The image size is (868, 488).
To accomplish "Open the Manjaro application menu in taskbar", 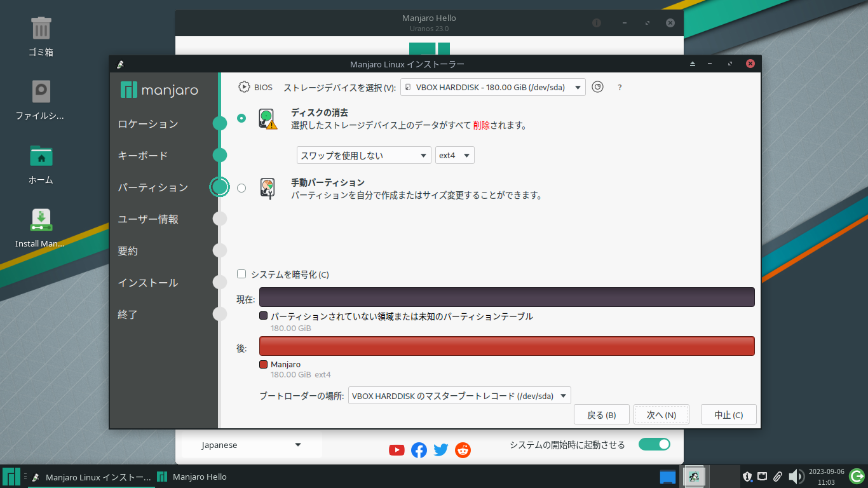I will coord(11,477).
